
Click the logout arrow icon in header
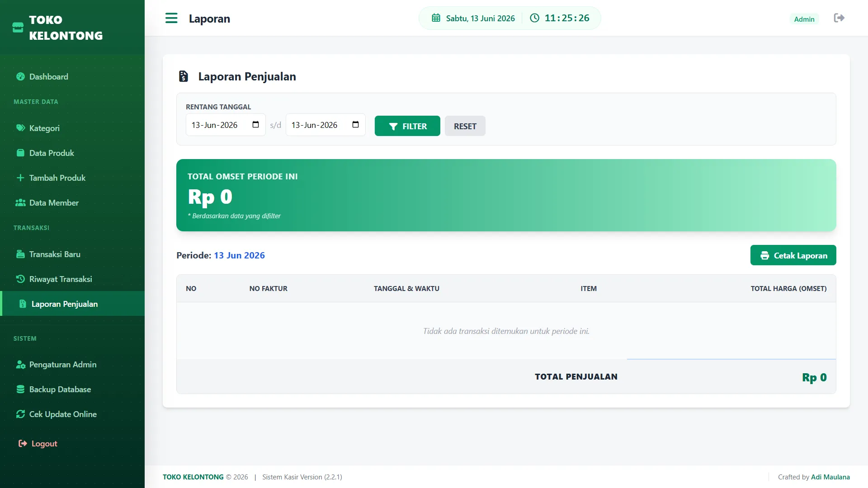[839, 18]
